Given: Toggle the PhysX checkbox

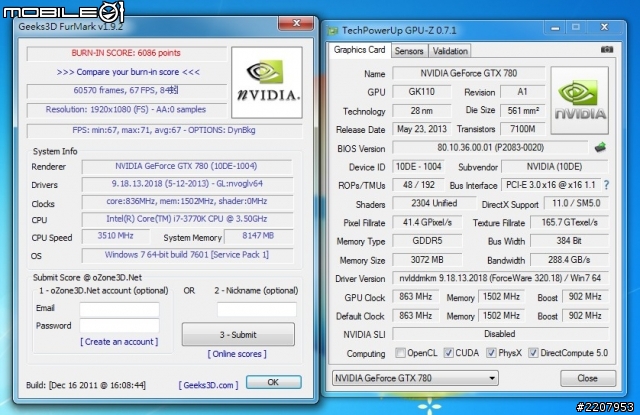Looking at the screenshot, I should click(491, 353).
